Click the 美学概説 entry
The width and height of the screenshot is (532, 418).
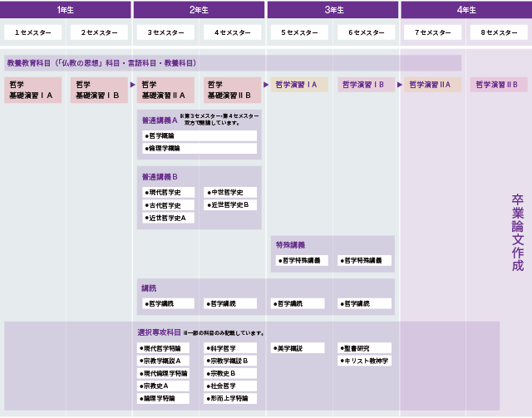coord(298,348)
